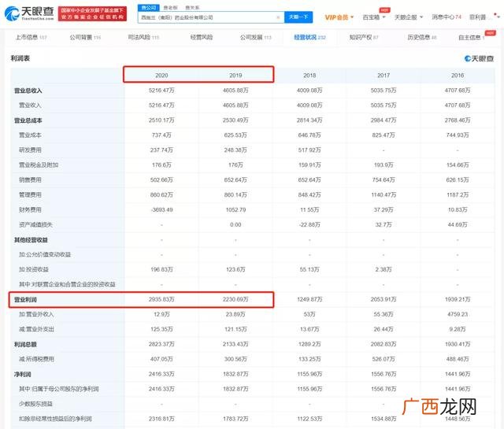Expand the 百宝箱 menu

point(374,17)
